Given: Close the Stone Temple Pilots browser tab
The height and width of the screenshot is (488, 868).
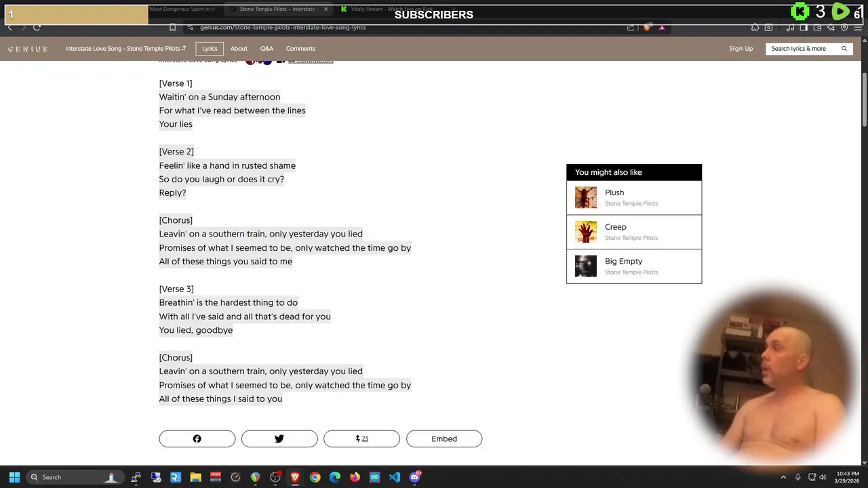Looking at the screenshot, I should coord(325,9).
